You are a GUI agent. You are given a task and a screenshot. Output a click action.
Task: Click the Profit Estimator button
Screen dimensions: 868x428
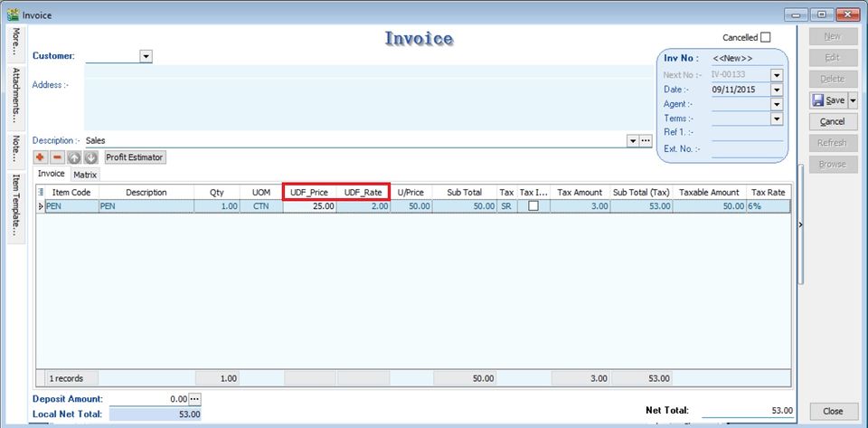coord(135,157)
